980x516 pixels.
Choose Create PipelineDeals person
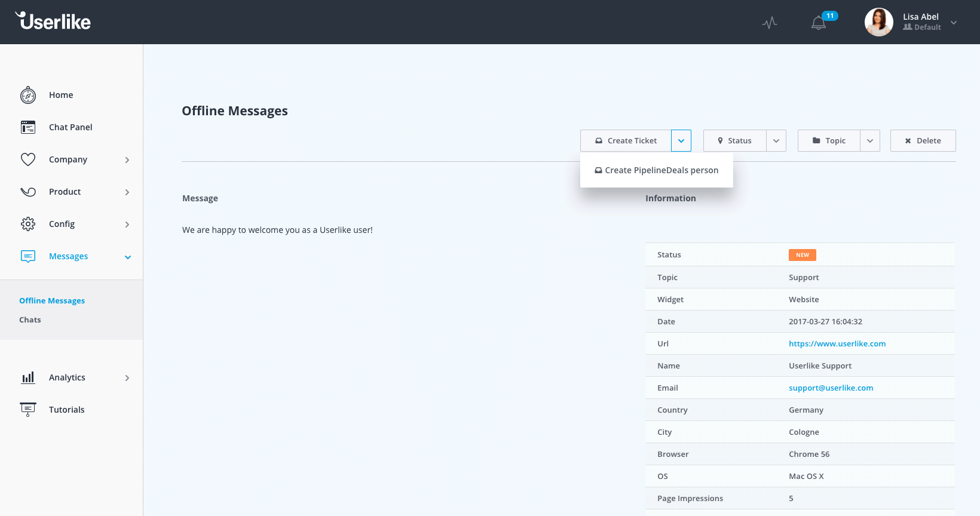tap(656, 170)
